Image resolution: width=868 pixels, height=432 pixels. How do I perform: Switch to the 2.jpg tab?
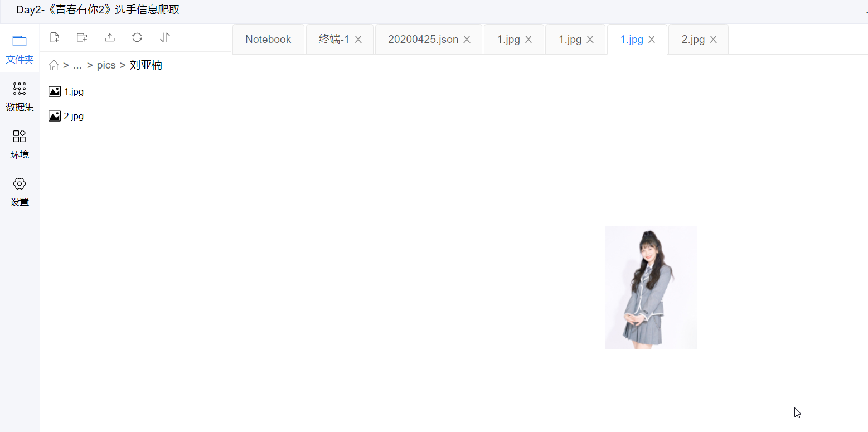click(x=693, y=39)
